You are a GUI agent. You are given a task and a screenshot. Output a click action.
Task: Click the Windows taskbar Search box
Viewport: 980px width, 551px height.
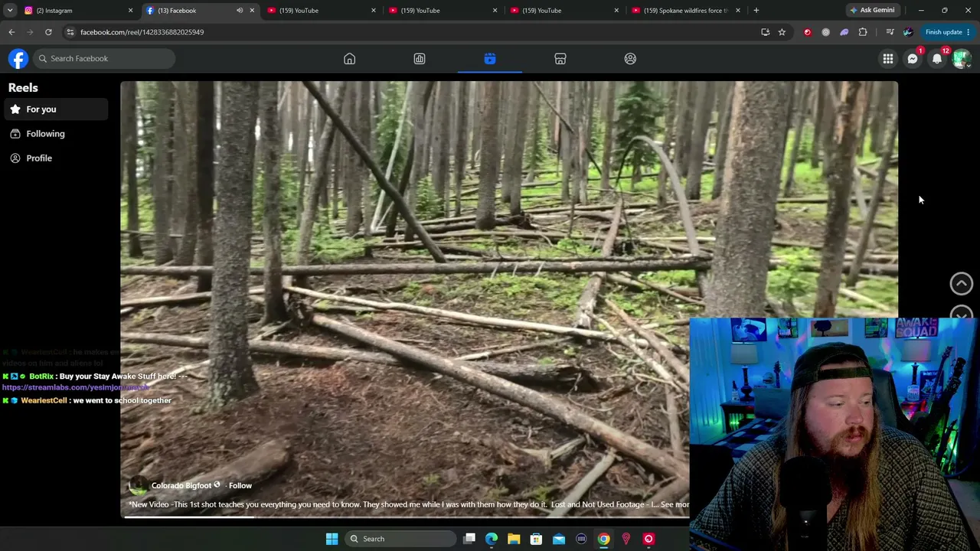tap(400, 539)
